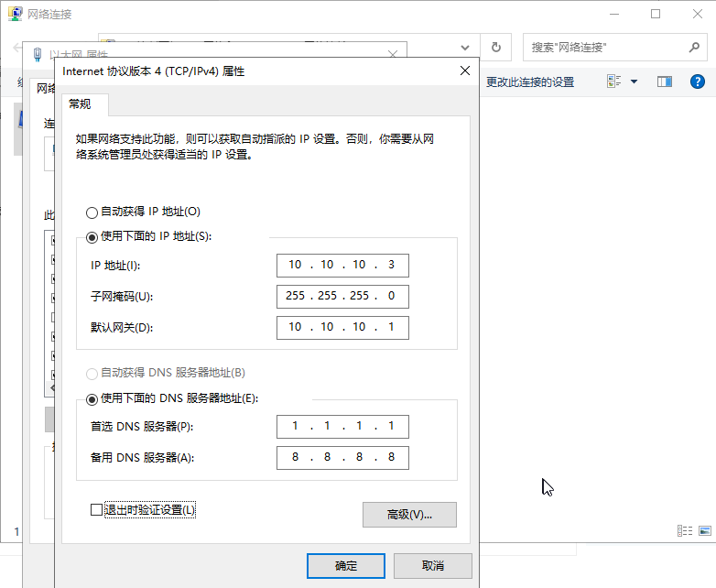Switch to details view in the status bar
Viewport: 716px width, 588px height.
click(684, 530)
